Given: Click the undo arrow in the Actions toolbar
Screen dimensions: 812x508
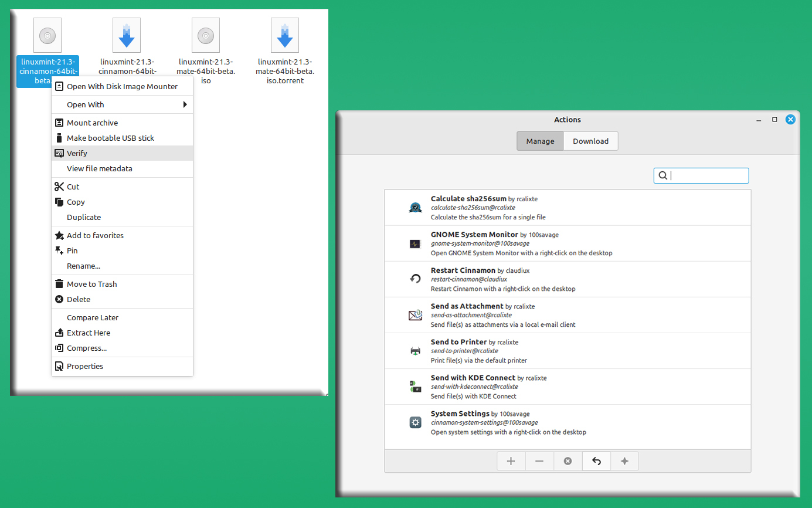Looking at the screenshot, I should tap(596, 461).
